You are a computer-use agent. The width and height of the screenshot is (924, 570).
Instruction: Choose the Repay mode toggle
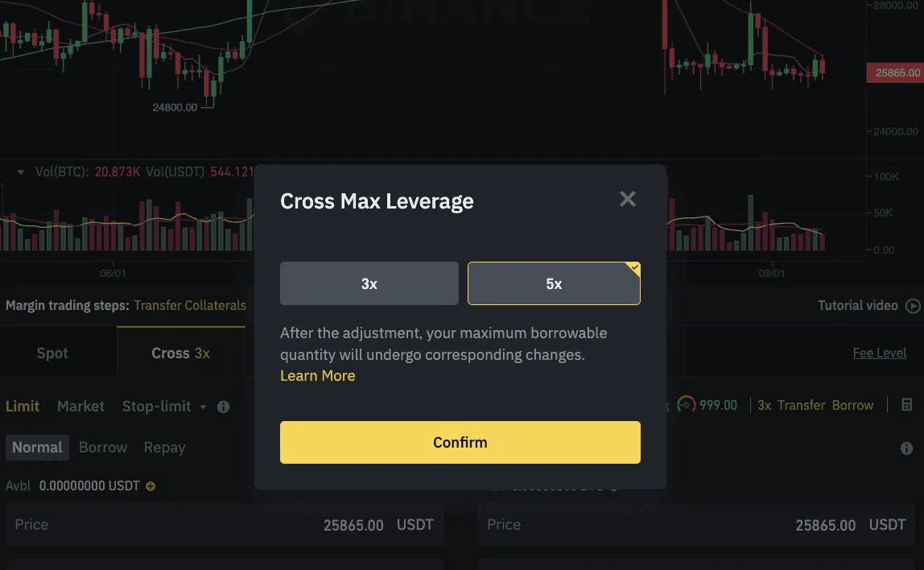click(x=164, y=448)
